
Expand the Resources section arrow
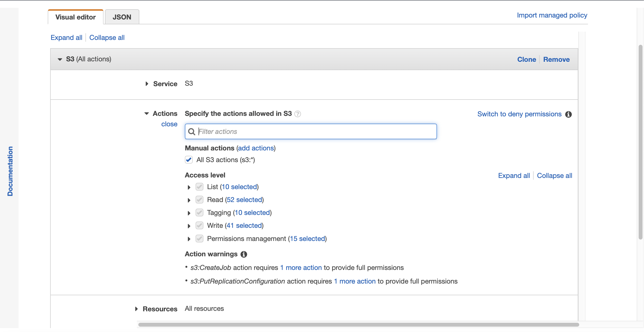[x=136, y=309]
